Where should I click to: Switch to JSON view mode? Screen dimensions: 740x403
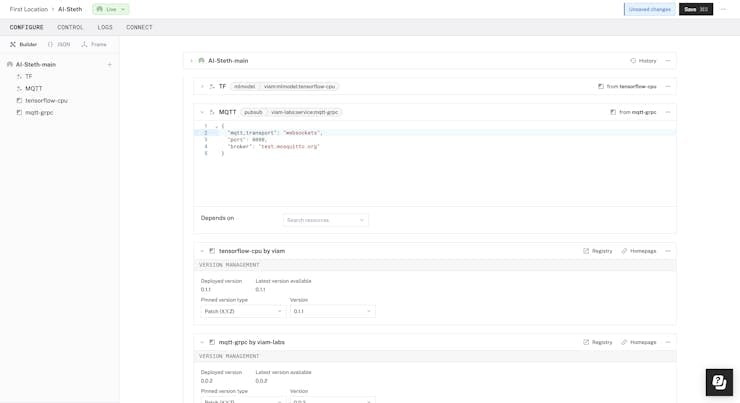(59, 45)
